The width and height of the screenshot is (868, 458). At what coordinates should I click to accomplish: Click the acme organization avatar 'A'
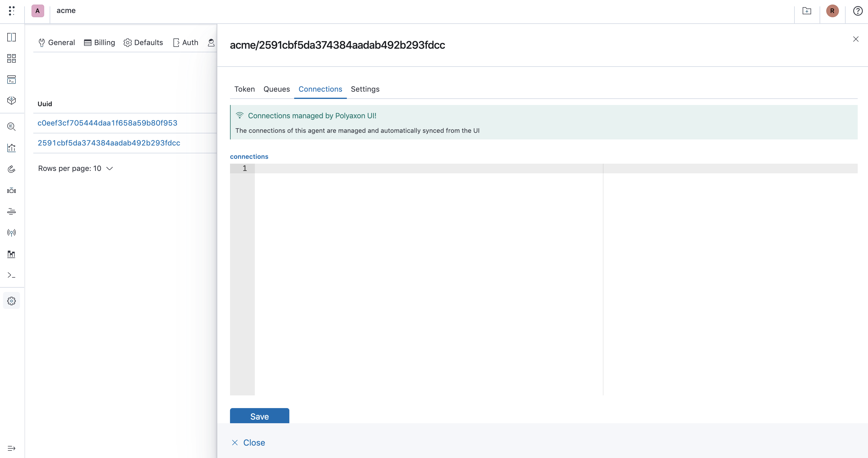tap(38, 11)
